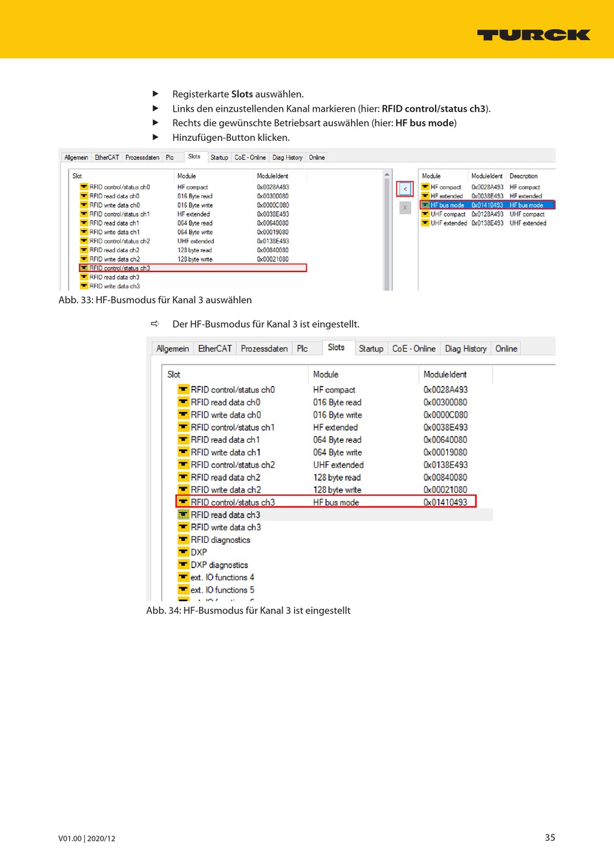Click ext. IO functions 4 icon

tap(184, 577)
